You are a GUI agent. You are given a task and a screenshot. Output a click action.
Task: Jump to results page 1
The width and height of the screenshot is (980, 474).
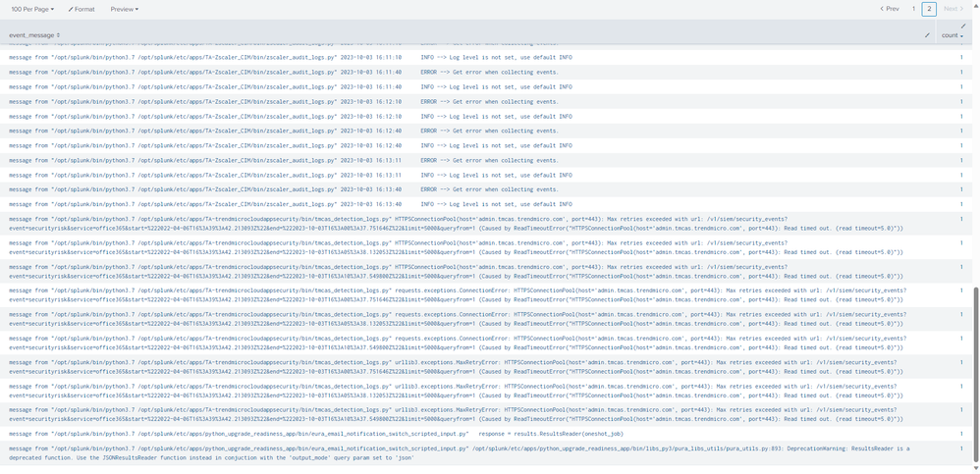click(913, 9)
